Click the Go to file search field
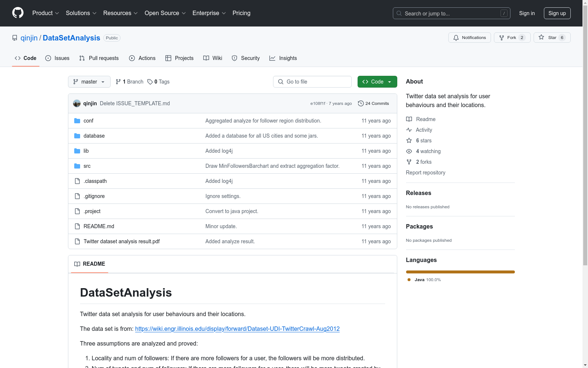 coord(312,82)
